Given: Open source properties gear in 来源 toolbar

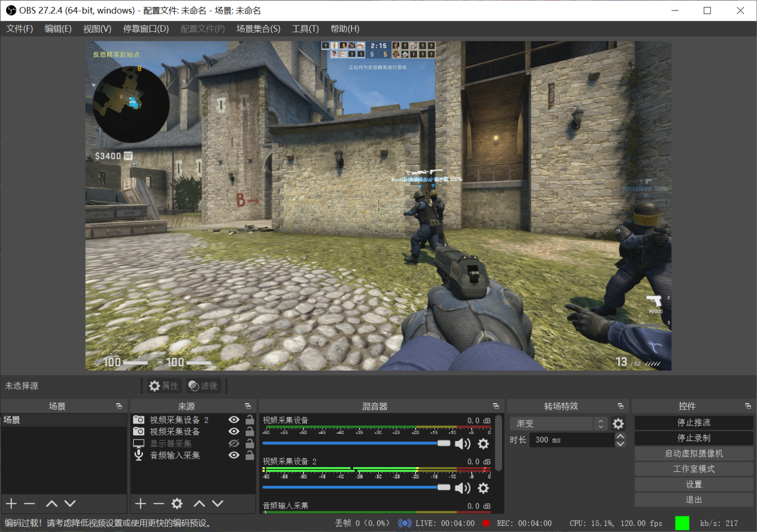Looking at the screenshot, I should [177, 504].
